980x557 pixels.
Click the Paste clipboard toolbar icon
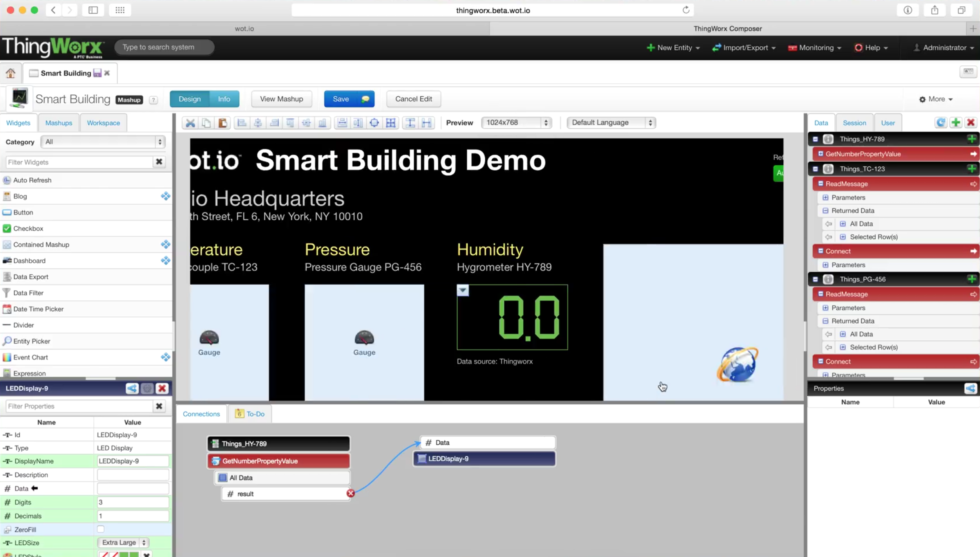pyautogui.click(x=222, y=123)
